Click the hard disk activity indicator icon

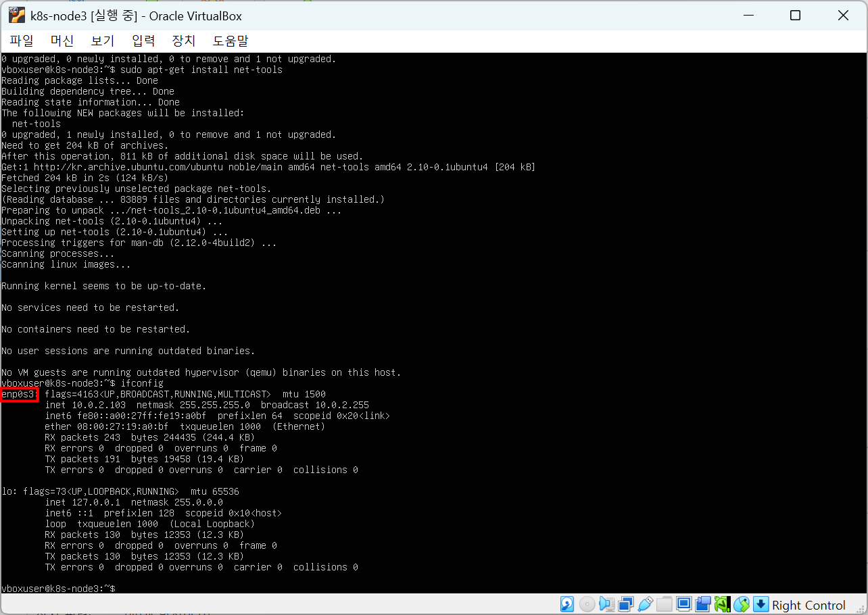[567, 604]
